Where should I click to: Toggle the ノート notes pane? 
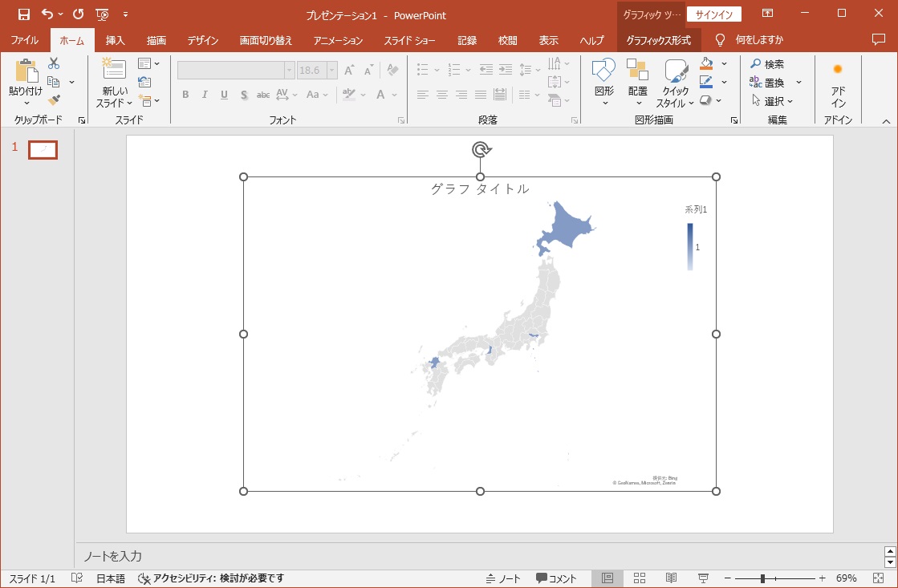coord(503,578)
